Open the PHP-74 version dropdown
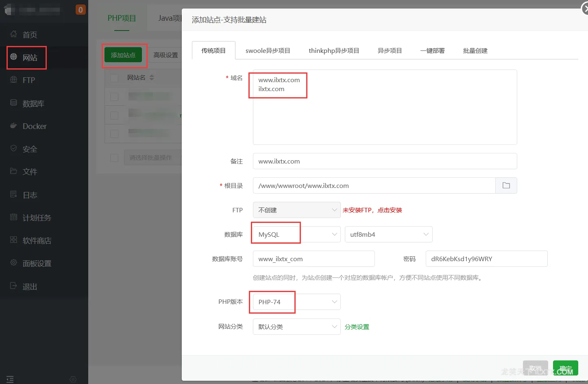 click(x=296, y=302)
